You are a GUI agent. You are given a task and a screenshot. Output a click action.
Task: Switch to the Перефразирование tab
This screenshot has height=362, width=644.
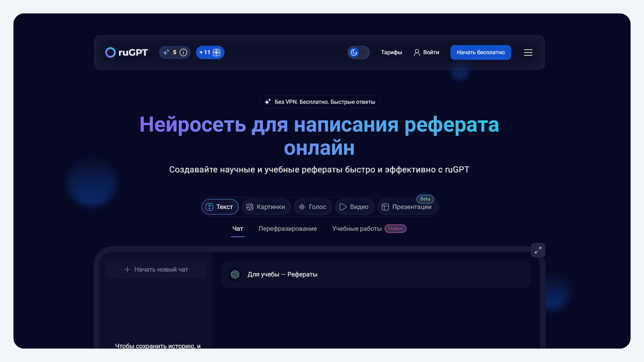click(x=287, y=229)
